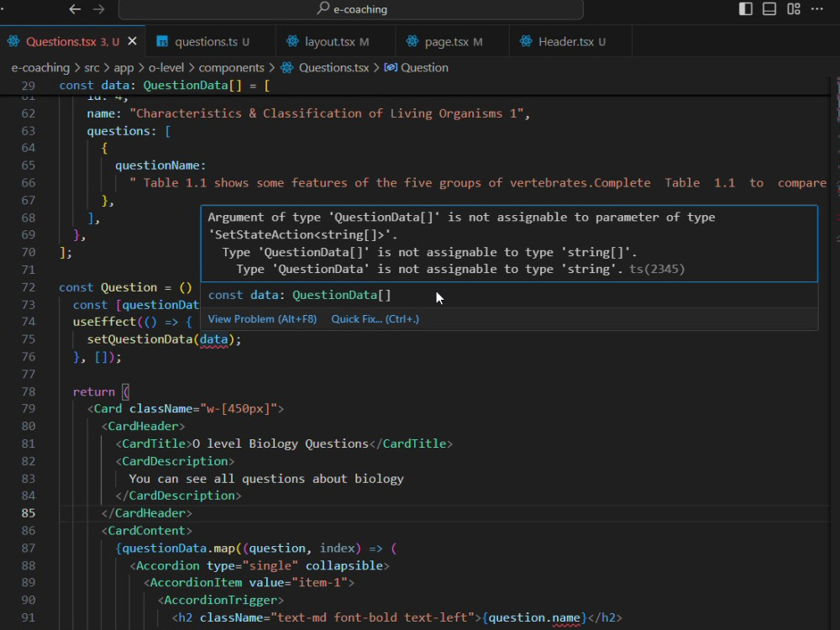Click the underlined data argument on line 75
The height and width of the screenshot is (630, 840).
tap(213, 339)
